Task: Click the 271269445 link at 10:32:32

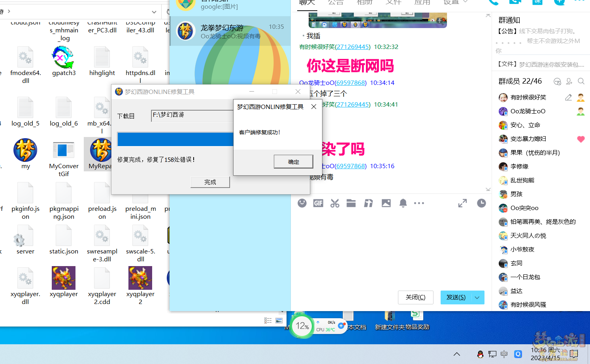Action: click(352, 47)
